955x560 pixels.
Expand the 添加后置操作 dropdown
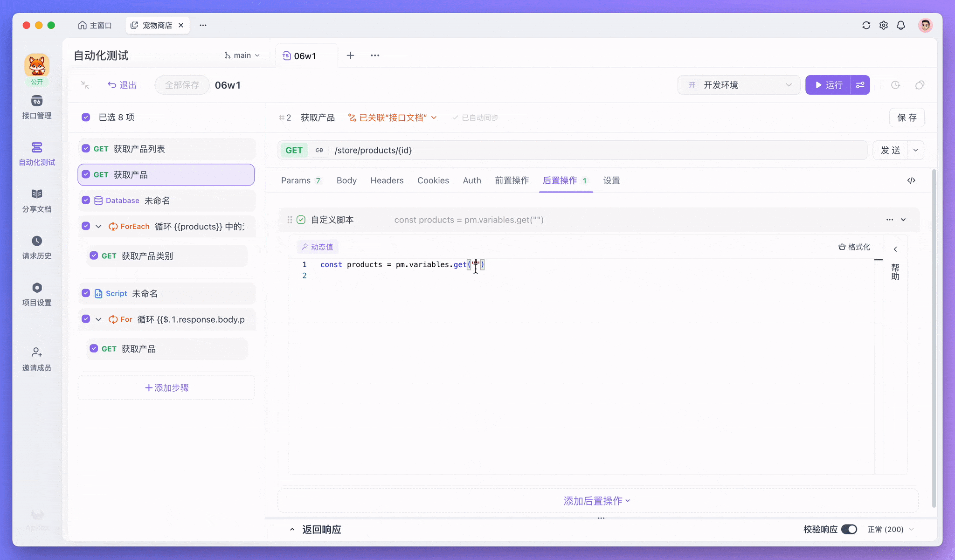[x=597, y=501]
